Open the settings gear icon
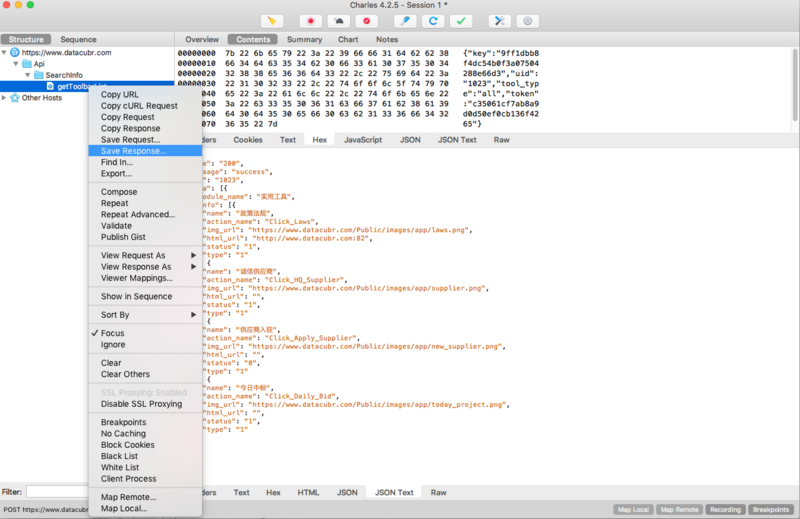 tap(528, 21)
